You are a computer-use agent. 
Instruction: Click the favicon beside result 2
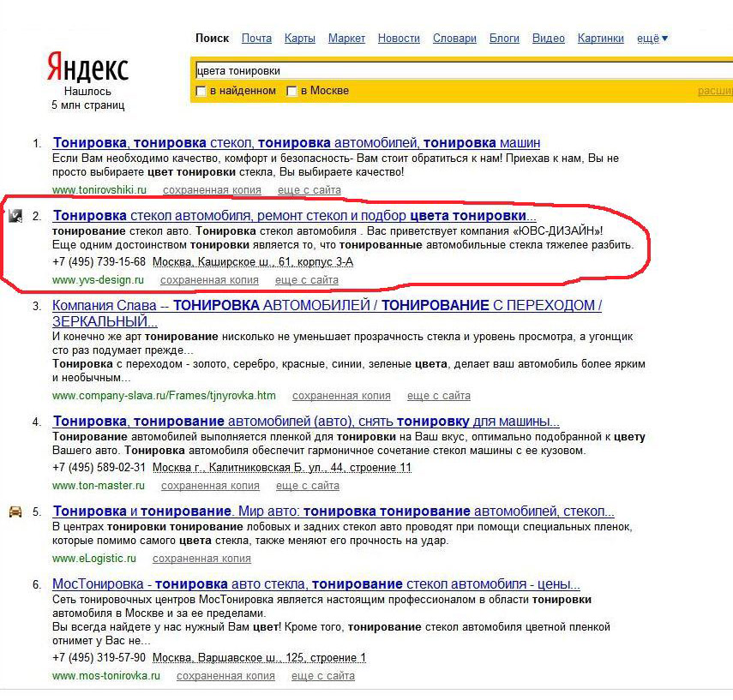pos(15,216)
